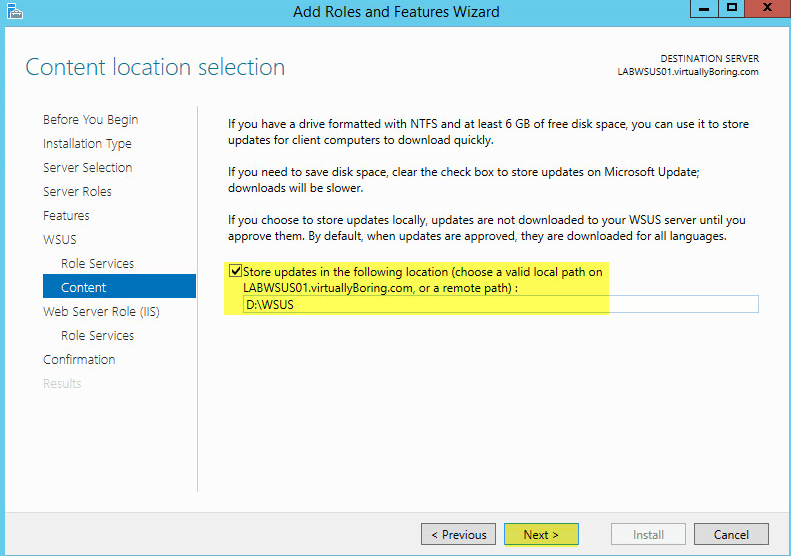Go to the Next wizard page
Image resolution: width=791 pixels, height=556 pixels.
tap(541, 534)
